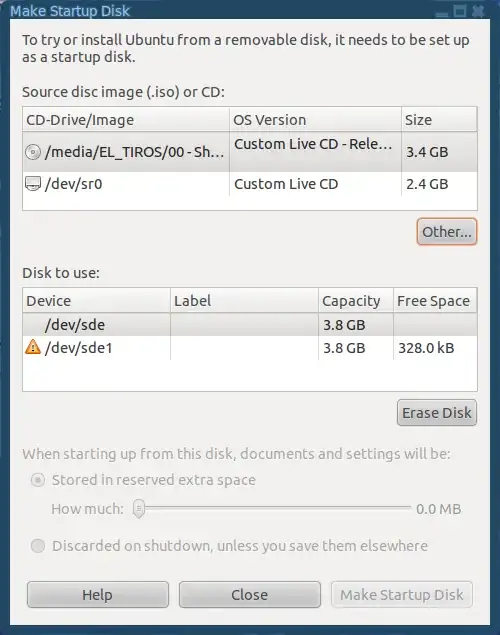Open the Help button

(98, 595)
